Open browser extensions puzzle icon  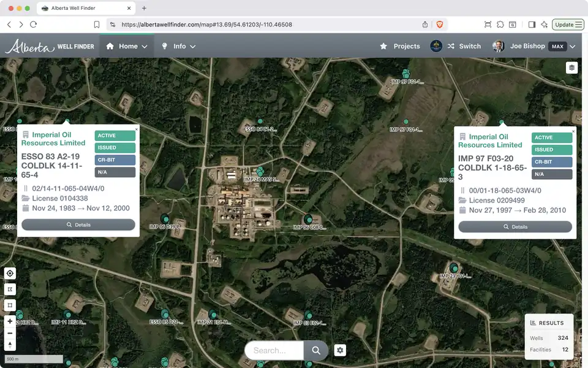(500, 25)
